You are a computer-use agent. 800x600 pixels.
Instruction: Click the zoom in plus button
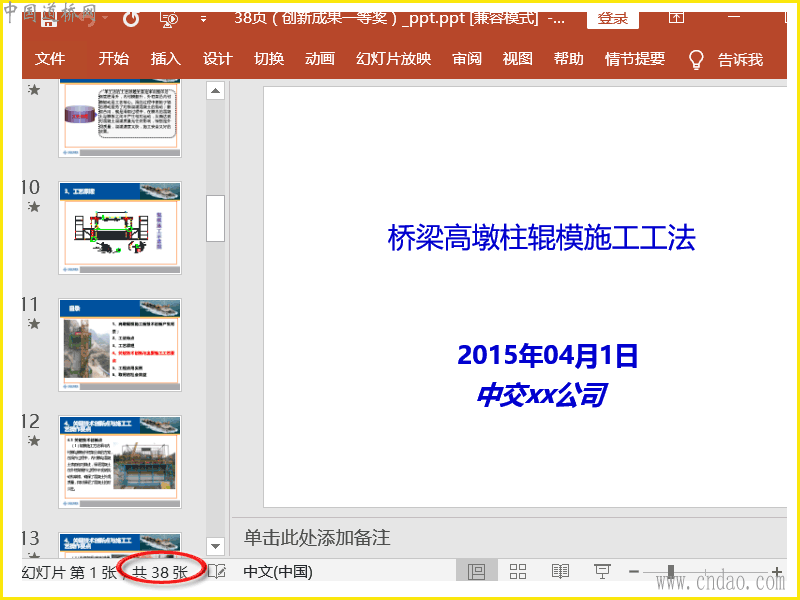click(x=777, y=571)
